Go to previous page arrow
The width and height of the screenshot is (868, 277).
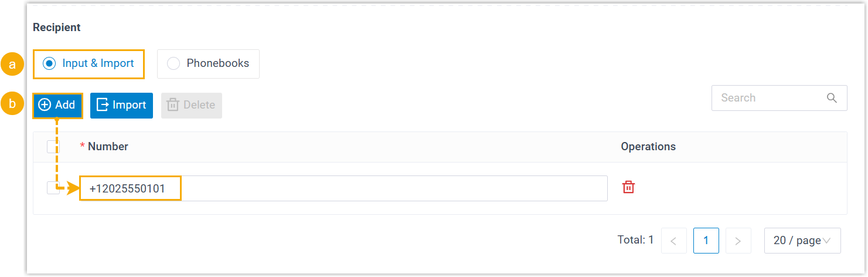click(x=673, y=241)
